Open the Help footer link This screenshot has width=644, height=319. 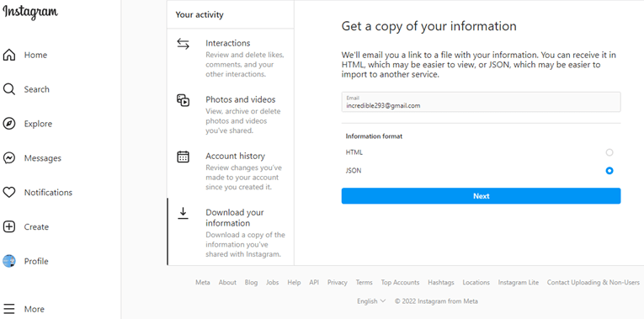pyautogui.click(x=294, y=283)
